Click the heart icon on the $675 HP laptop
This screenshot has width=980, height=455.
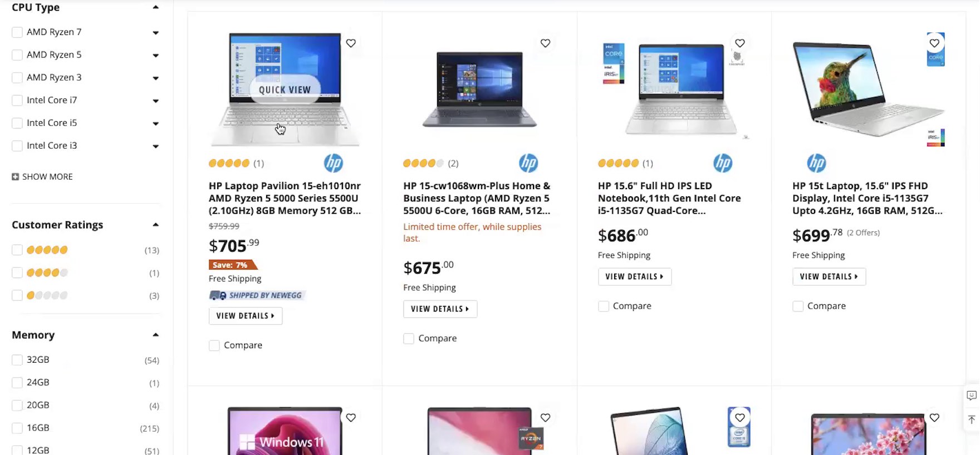point(545,43)
